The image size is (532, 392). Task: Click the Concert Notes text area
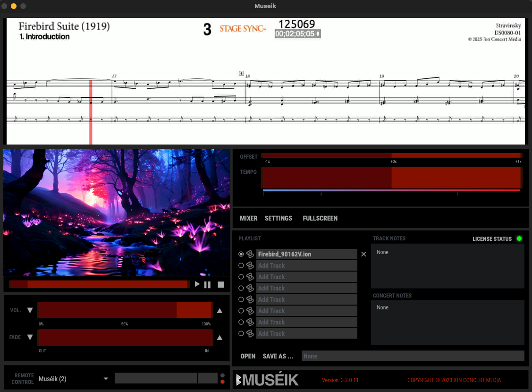(x=448, y=323)
